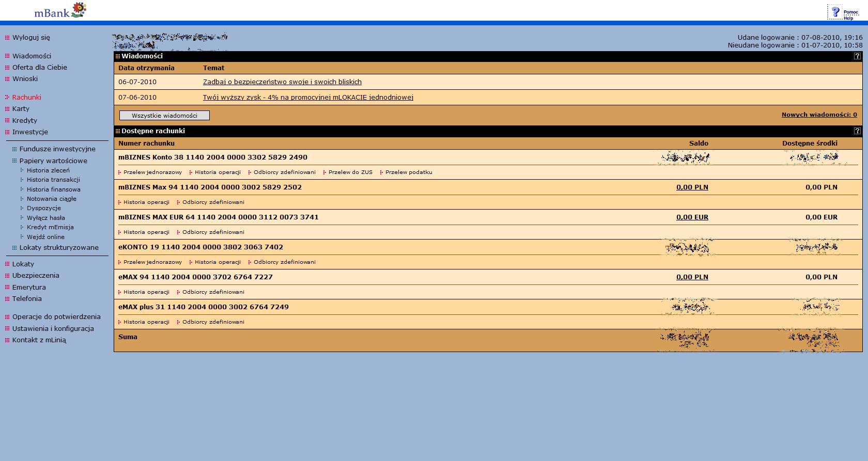Open help for the Wiadomości panel
The height and width of the screenshot is (461, 868).
(x=857, y=56)
